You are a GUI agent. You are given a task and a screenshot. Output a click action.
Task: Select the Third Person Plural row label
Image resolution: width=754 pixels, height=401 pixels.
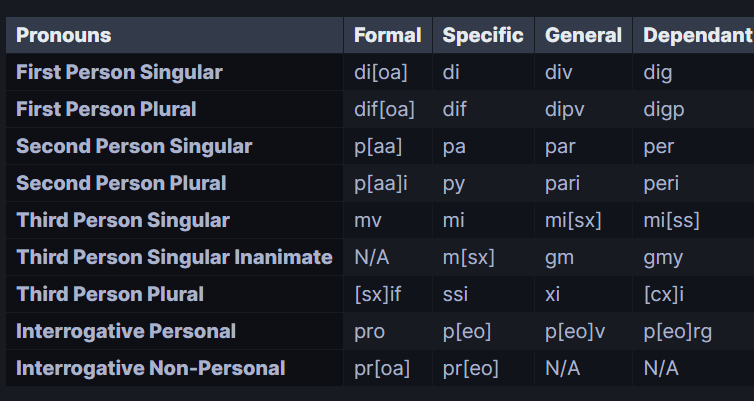click(110, 294)
